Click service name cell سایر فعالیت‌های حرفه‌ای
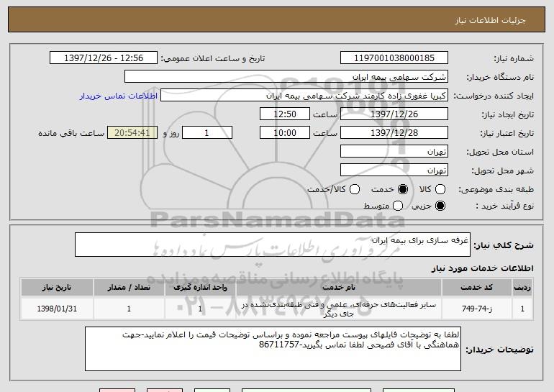 [x=339, y=309]
